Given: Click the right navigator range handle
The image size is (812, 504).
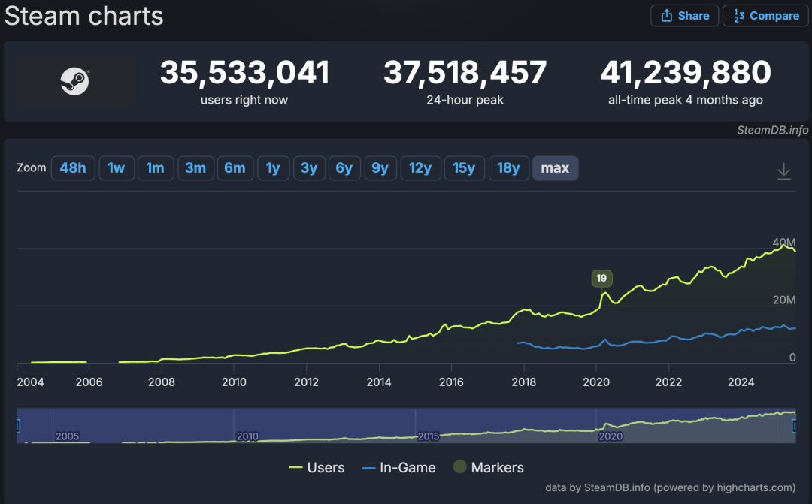Looking at the screenshot, I should pos(795,426).
